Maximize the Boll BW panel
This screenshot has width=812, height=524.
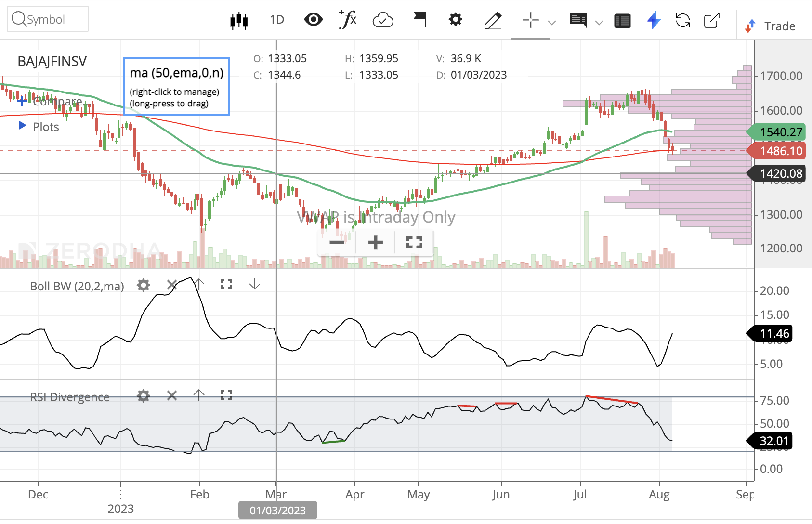(x=226, y=285)
